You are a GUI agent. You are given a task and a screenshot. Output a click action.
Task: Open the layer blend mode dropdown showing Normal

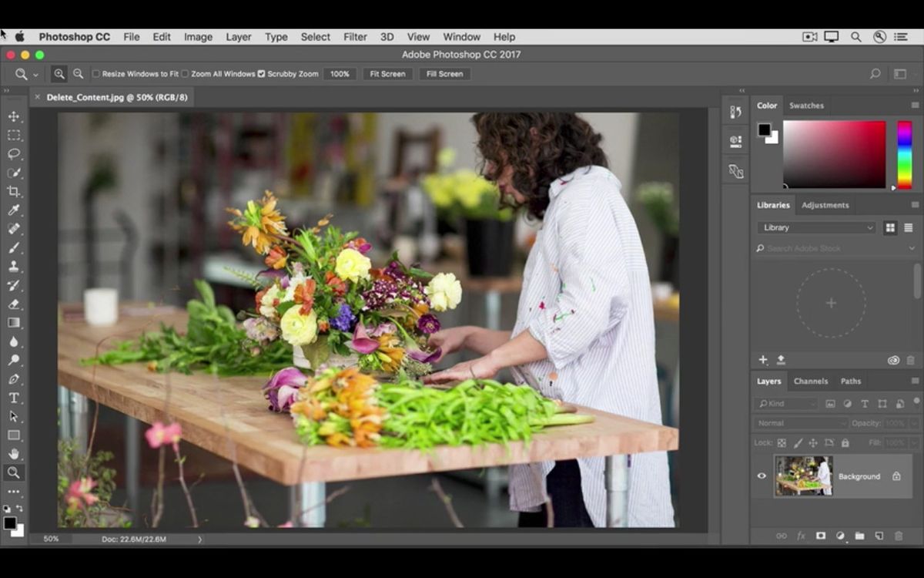pyautogui.click(x=799, y=422)
